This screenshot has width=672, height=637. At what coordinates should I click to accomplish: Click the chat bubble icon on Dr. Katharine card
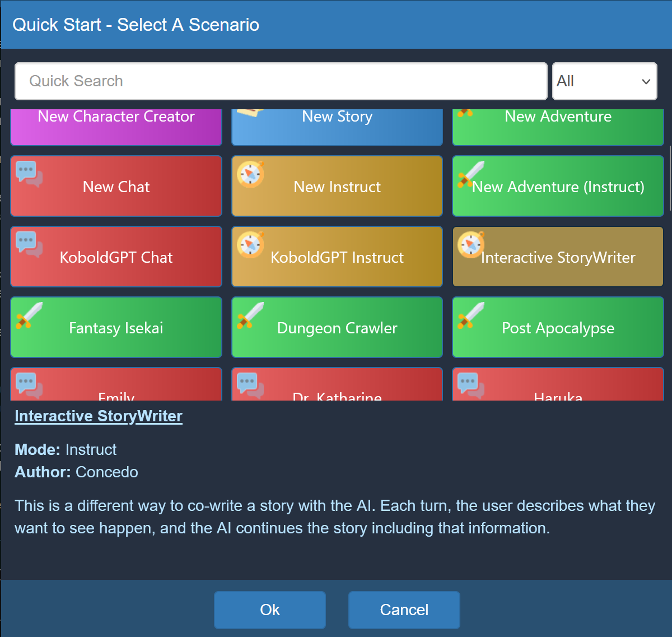(x=250, y=385)
